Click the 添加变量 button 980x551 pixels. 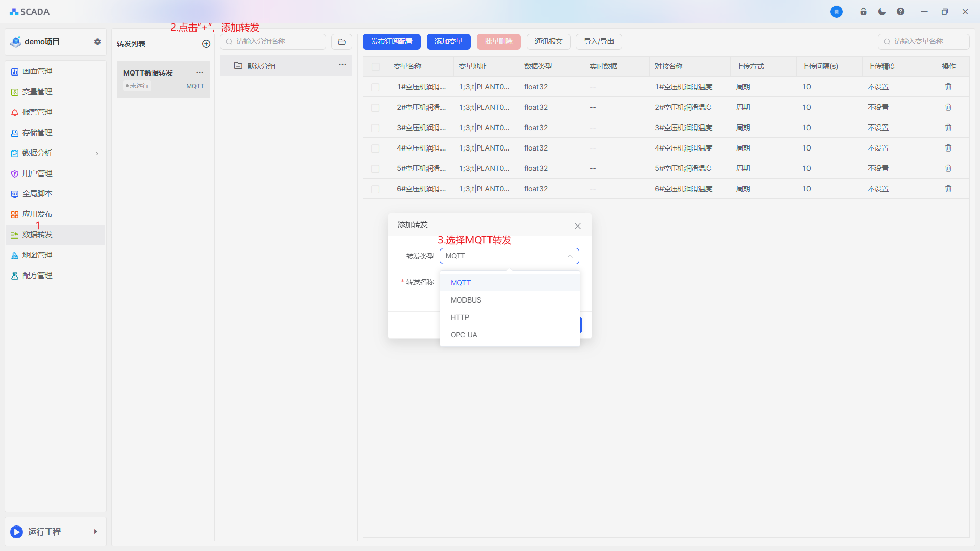pos(448,42)
